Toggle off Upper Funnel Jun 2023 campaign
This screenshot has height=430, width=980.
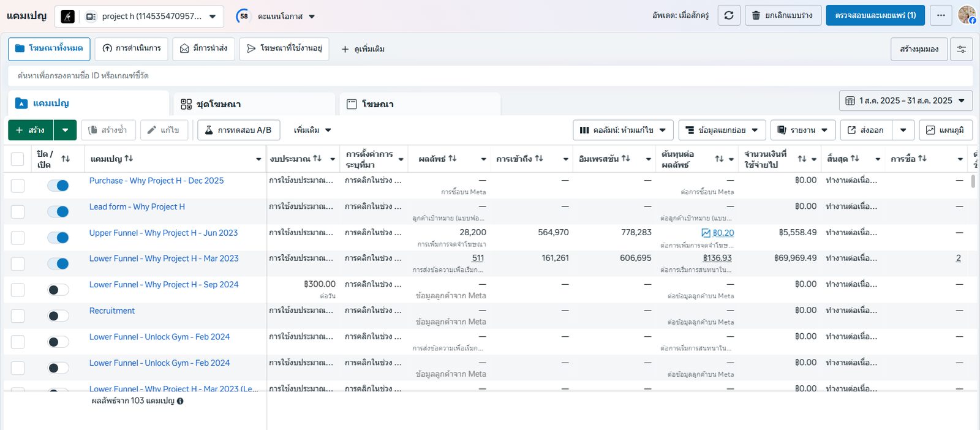tap(58, 238)
